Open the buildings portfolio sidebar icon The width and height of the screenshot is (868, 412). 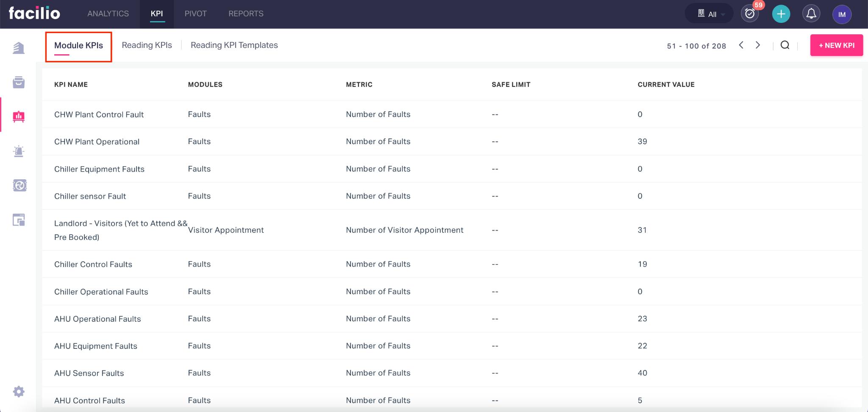19,48
